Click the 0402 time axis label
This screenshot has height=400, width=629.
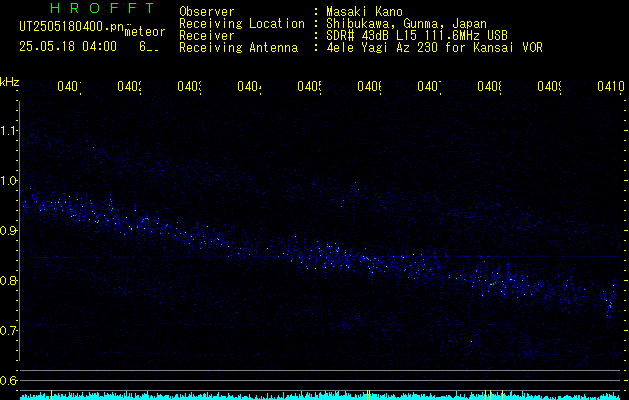pos(129,86)
